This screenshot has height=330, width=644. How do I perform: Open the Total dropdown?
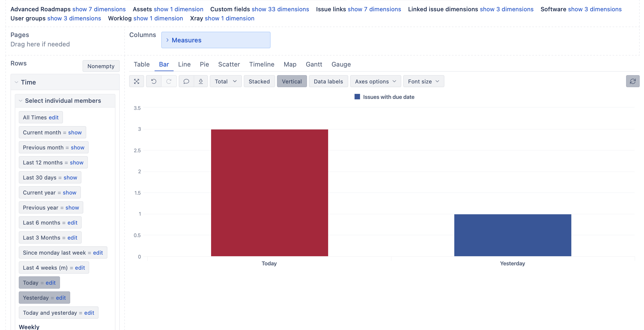[226, 81]
